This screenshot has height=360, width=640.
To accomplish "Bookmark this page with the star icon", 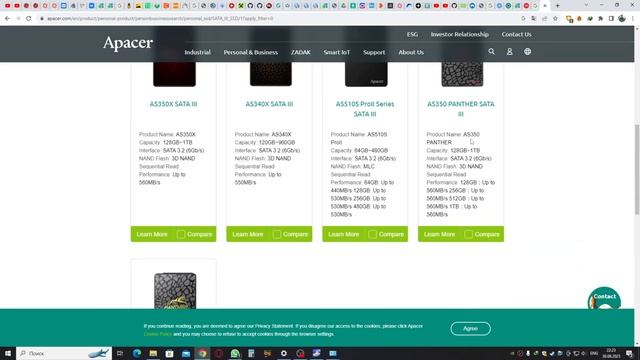I will pos(555,18).
